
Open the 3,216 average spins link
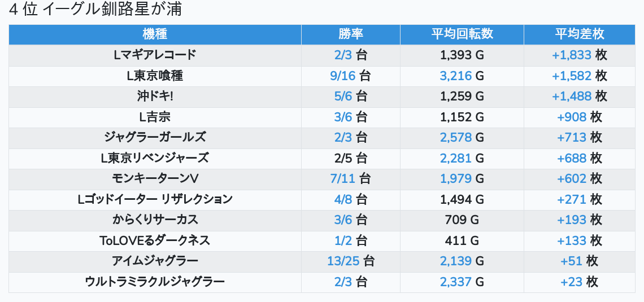pos(455,76)
